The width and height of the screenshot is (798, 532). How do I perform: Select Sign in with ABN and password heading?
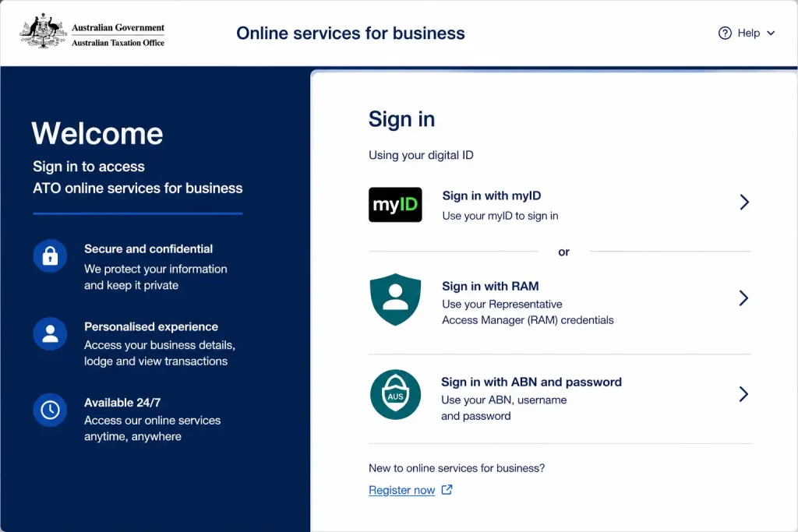[531, 382]
